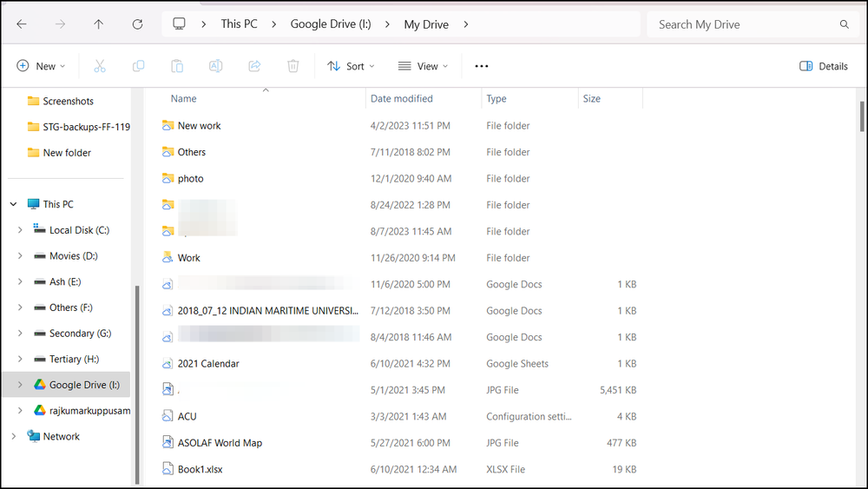868x489 pixels.
Task: Open the See more ellipsis menu
Action: [482, 66]
